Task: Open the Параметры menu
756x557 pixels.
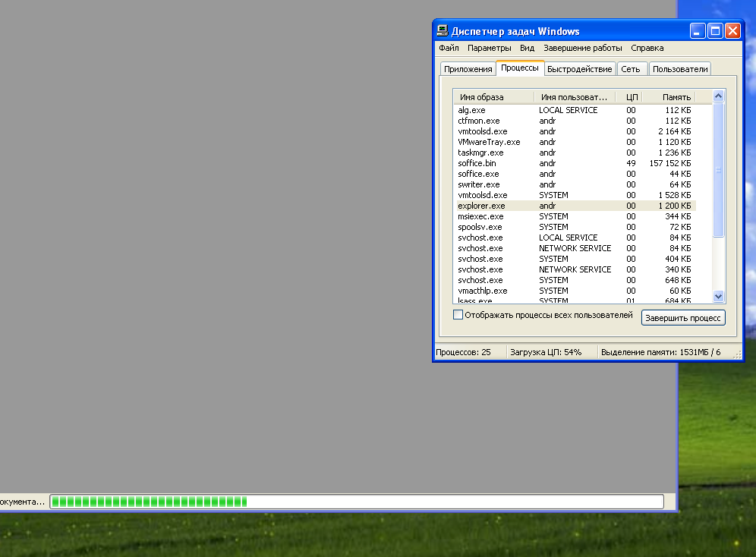Action: 490,48
